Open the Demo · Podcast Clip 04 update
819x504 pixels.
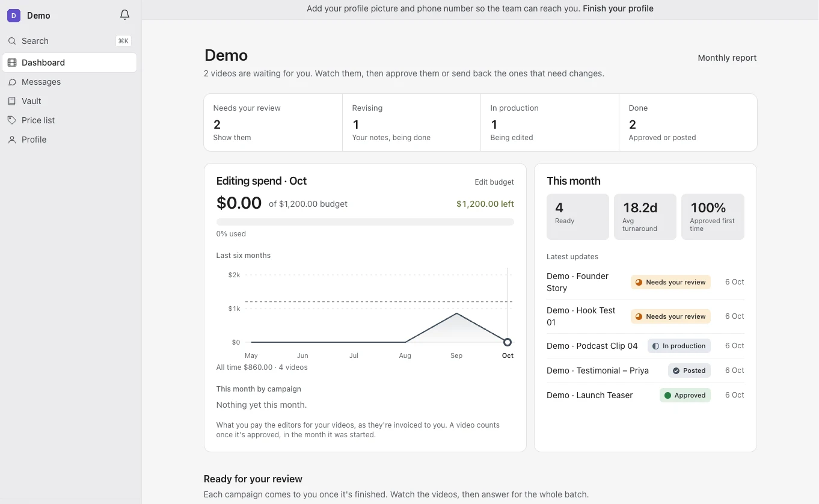645,346
